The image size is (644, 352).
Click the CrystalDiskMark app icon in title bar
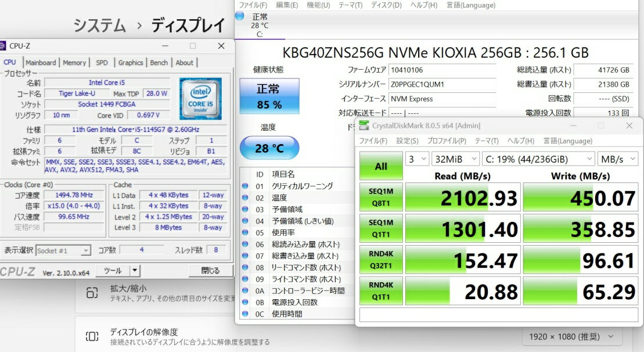pos(364,125)
